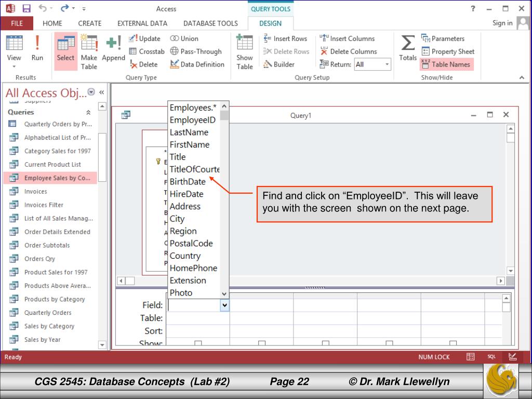Screen dimensions: 532x399
Task: Toggle Table Names row display
Action: pos(446,64)
